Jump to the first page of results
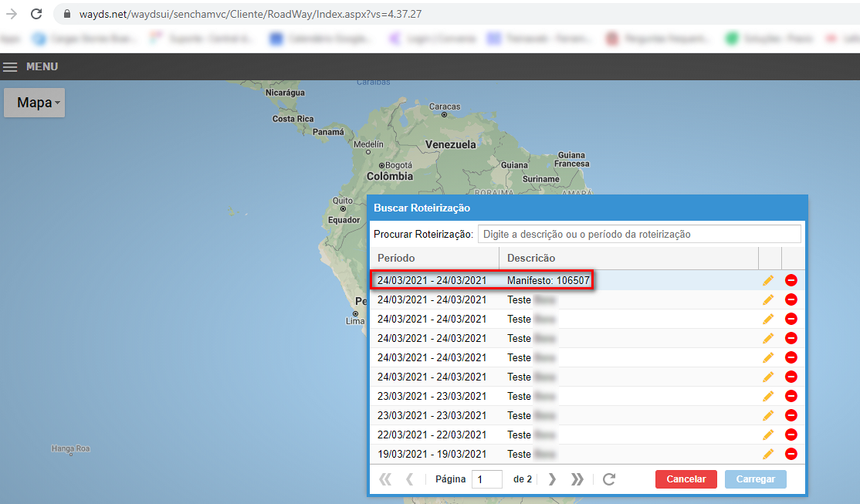The image size is (860, 504). pyautogui.click(x=385, y=479)
